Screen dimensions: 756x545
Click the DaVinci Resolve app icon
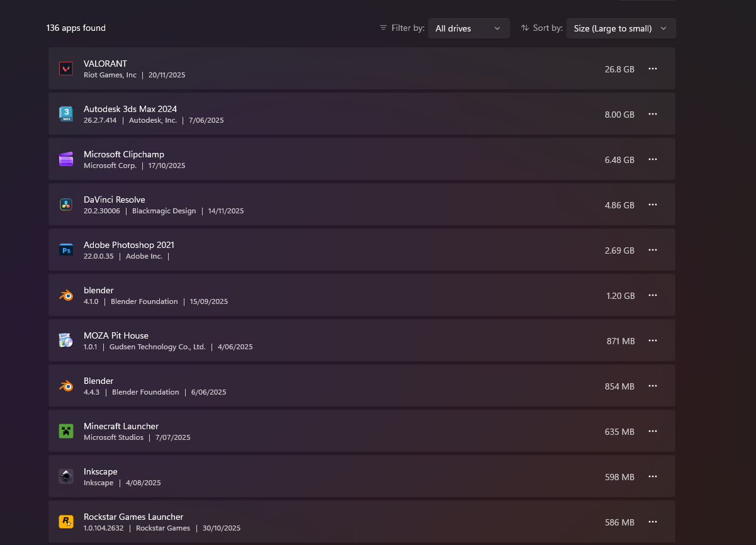coord(66,205)
